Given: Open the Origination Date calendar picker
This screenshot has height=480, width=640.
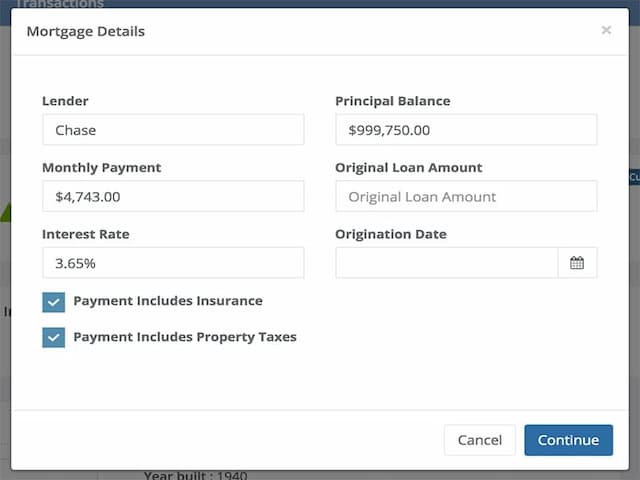Looking at the screenshot, I should (577, 263).
